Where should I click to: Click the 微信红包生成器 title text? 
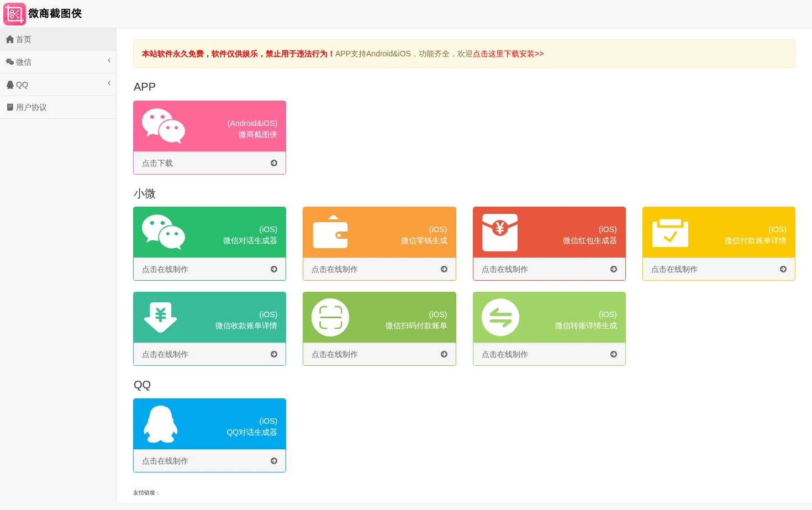[590, 240]
